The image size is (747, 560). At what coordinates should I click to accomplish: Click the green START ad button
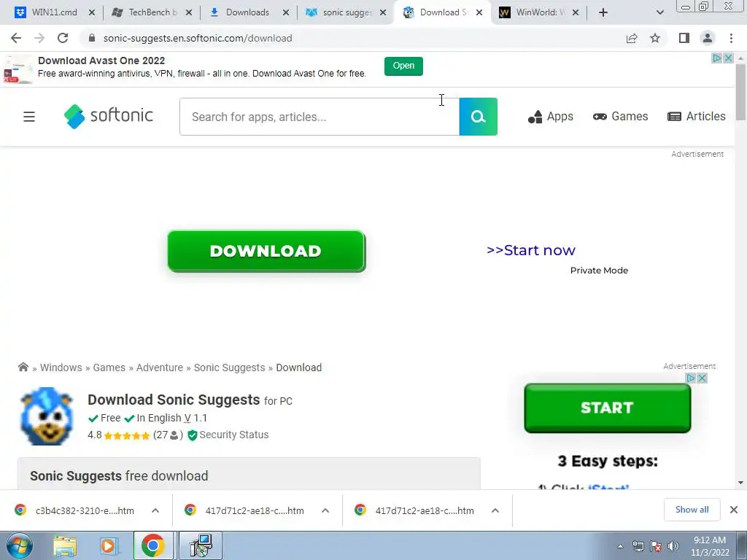coord(608,408)
